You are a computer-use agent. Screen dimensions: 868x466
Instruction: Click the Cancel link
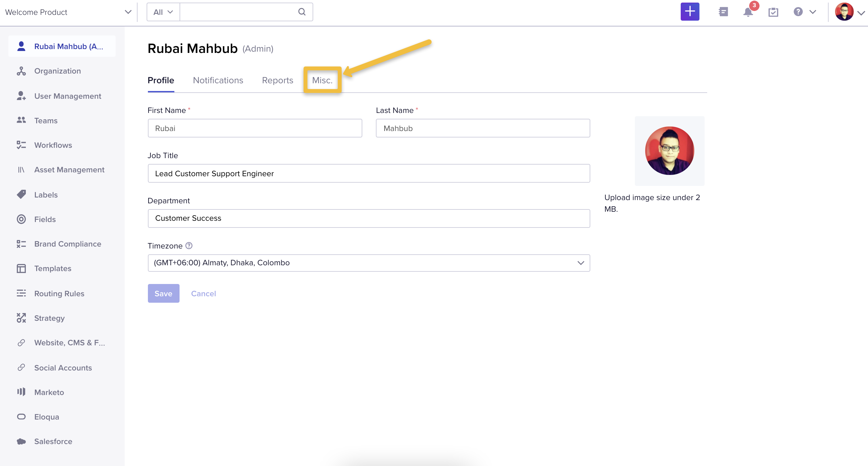pos(203,293)
